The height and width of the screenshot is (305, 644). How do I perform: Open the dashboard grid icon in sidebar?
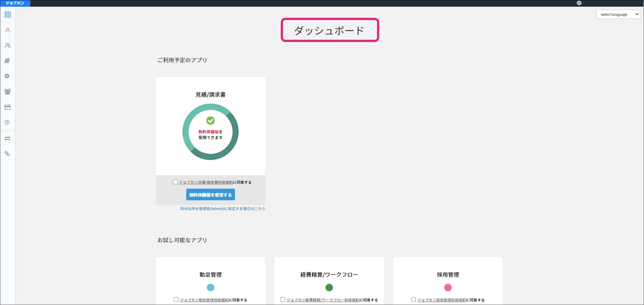click(x=7, y=15)
